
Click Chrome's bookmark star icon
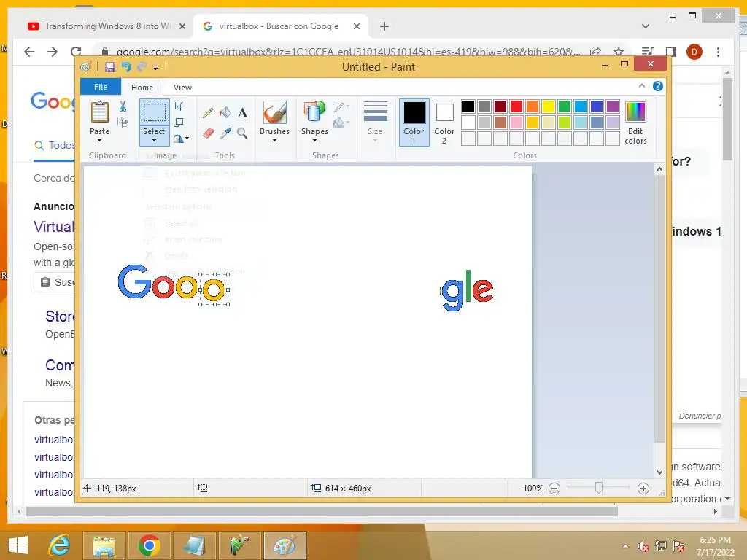(619, 52)
